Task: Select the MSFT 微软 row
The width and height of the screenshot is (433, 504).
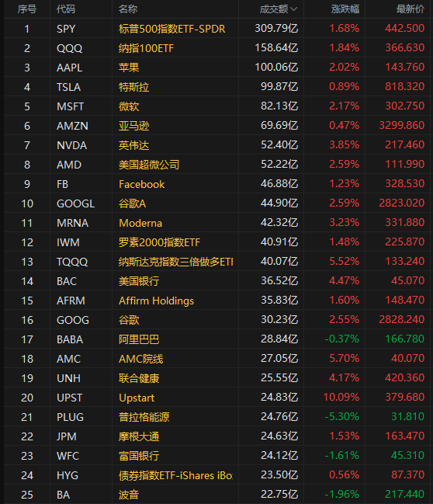Action: tap(217, 106)
